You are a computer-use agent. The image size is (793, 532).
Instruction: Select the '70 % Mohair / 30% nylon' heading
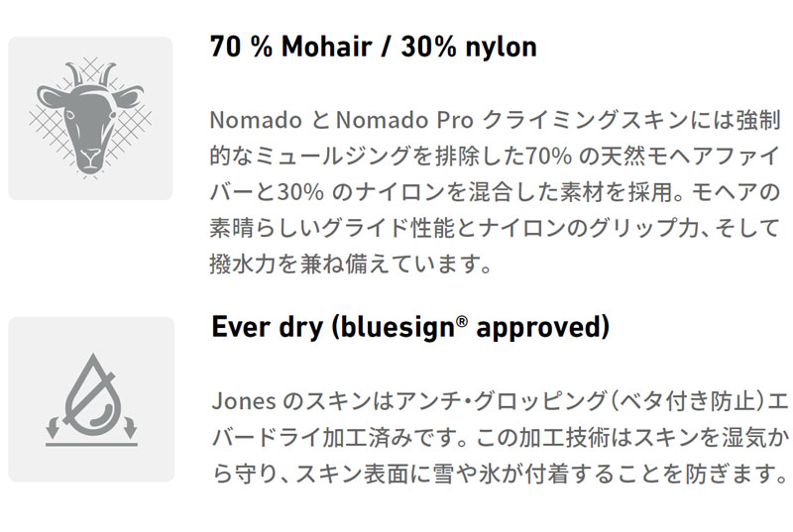click(x=374, y=47)
